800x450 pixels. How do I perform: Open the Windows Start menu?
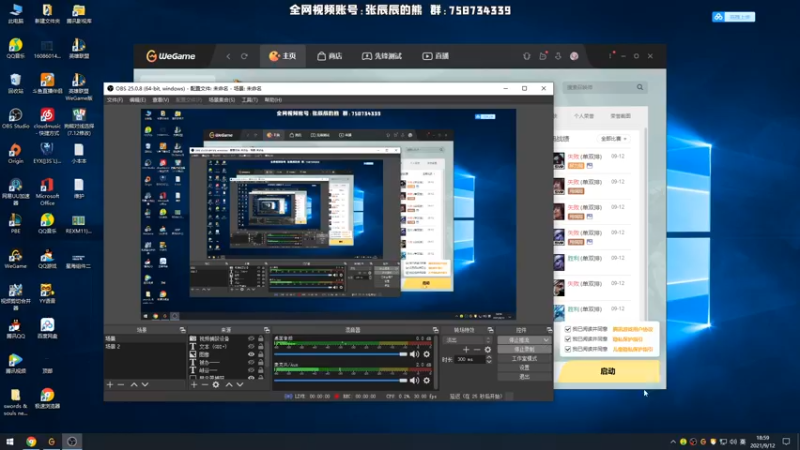click(10, 442)
